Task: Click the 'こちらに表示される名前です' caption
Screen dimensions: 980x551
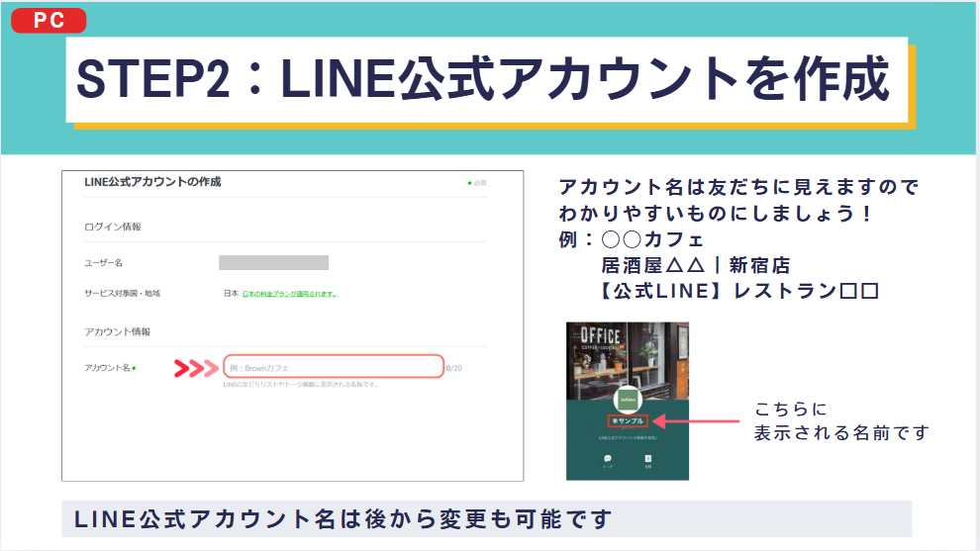Action: (841, 421)
